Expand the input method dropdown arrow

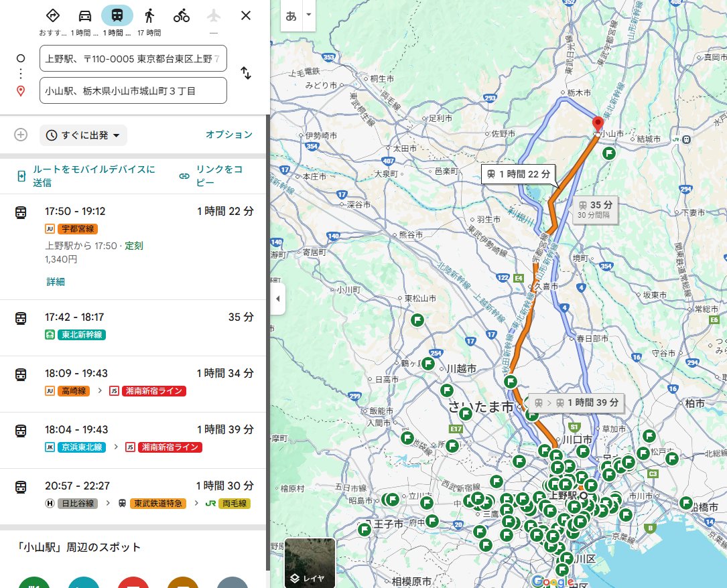(x=309, y=14)
